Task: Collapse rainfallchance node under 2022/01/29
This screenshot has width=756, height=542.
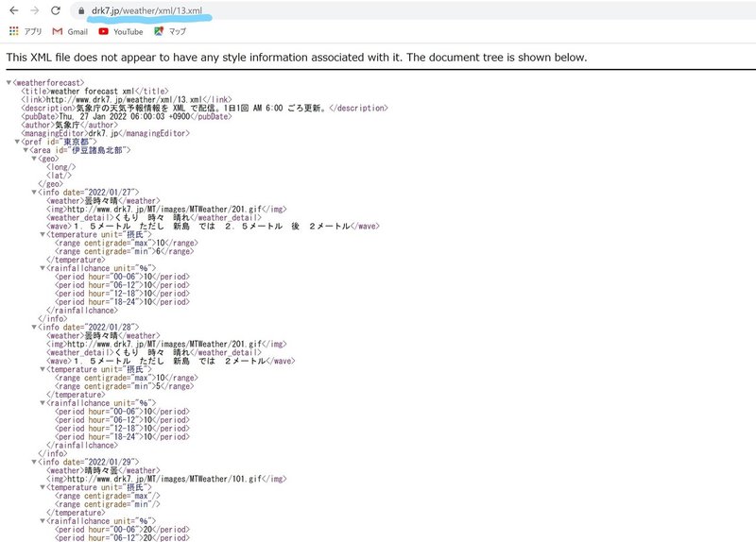Action: coord(43,521)
